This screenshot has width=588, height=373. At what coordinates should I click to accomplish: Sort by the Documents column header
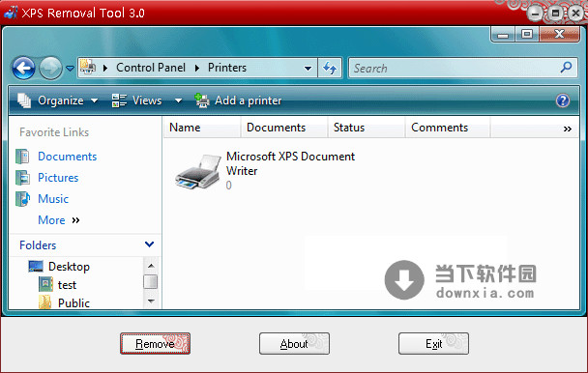point(284,128)
